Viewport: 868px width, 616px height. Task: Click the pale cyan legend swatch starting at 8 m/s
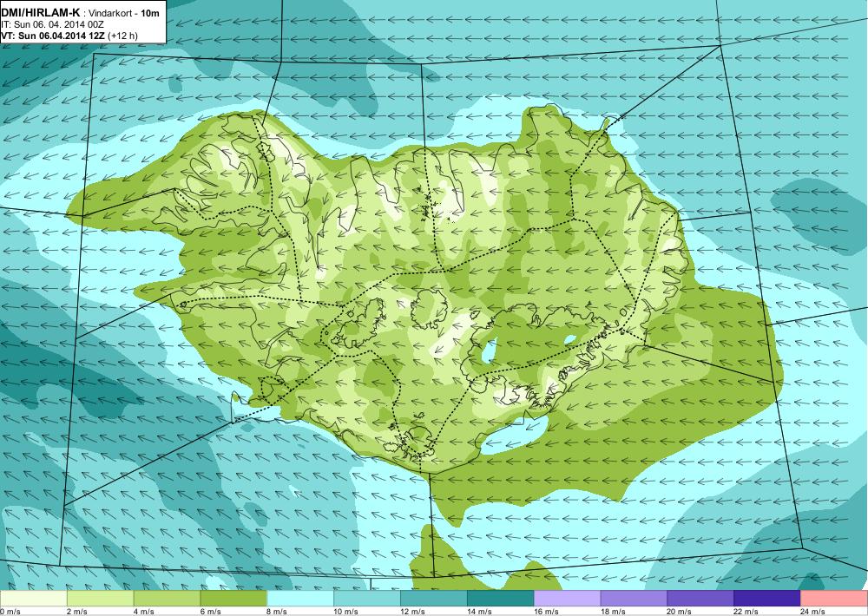(300, 599)
